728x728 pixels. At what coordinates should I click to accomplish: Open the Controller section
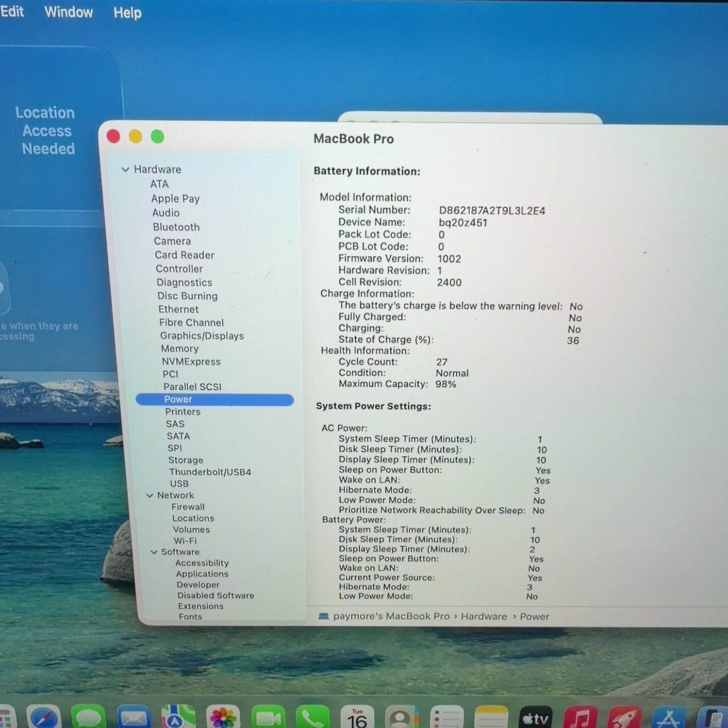[179, 269]
